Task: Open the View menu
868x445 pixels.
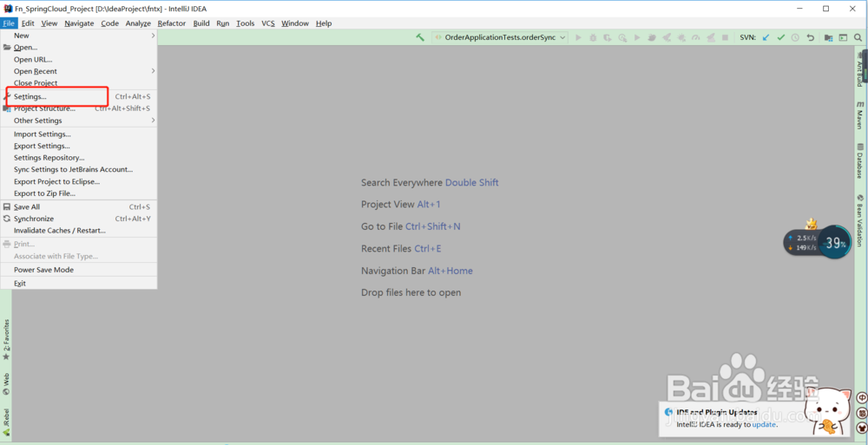Action: tap(49, 23)
